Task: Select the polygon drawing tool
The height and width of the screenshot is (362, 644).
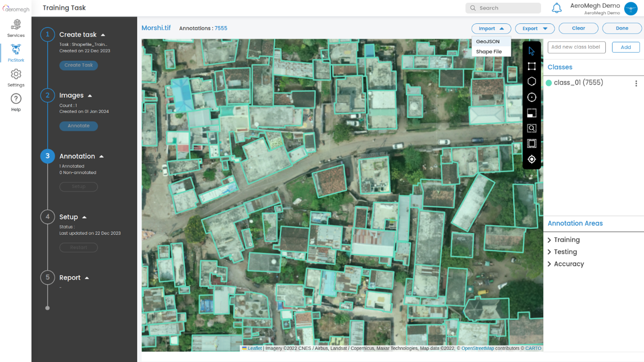Action: tap(531, 81)
